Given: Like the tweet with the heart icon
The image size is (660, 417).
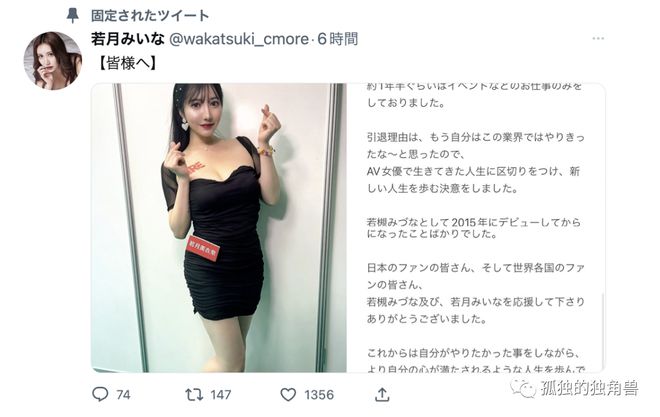Looking at the screenshot, I should (288, 394).
